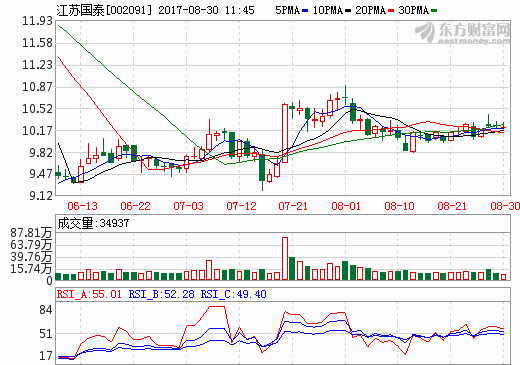The height and width of the screenshot is (365, 520).
Task: Select the 10PMA legend label
Action: pyautogui.click(x=328, y=10)
